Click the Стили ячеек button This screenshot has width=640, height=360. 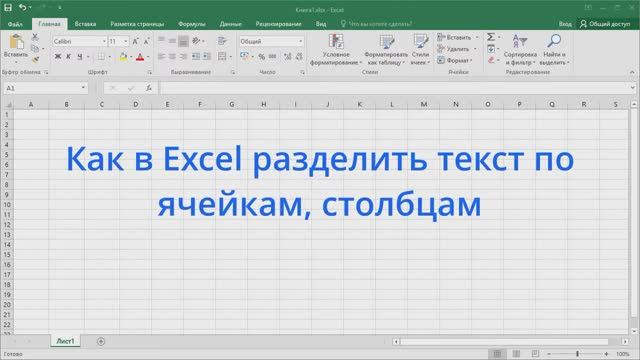(x=420, y=50)
